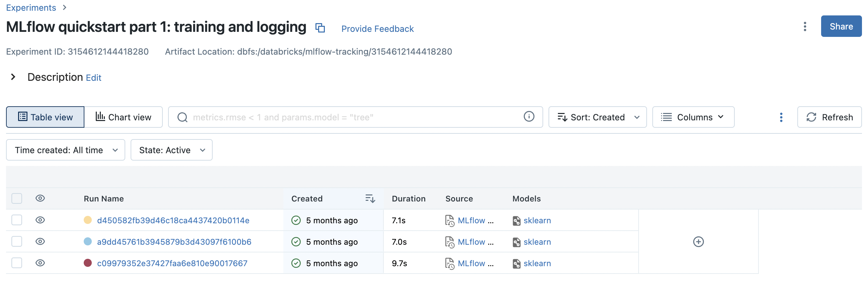This screenshot has height=295, width=868.
Task: Click the info icon in the search bar
Action: click(x=528, y=117)
